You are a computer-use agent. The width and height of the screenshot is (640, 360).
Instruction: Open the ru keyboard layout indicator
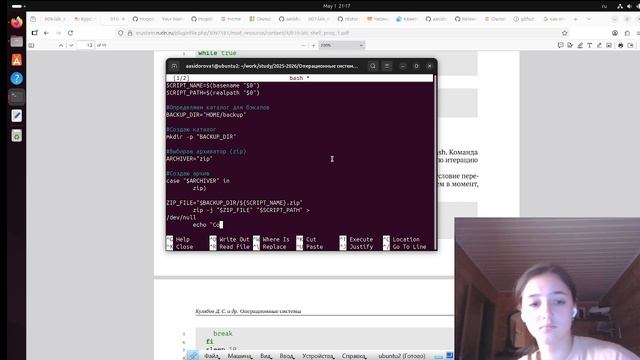point(604,6)
